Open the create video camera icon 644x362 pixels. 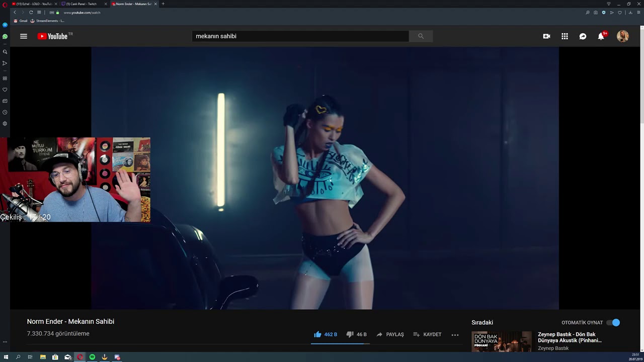(x=546, y=36)
